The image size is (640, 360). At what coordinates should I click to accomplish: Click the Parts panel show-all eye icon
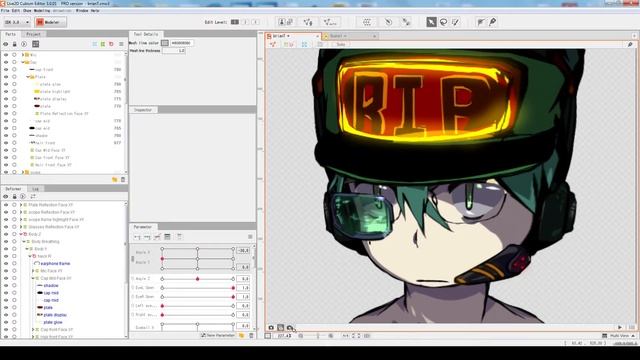[6, 44]
